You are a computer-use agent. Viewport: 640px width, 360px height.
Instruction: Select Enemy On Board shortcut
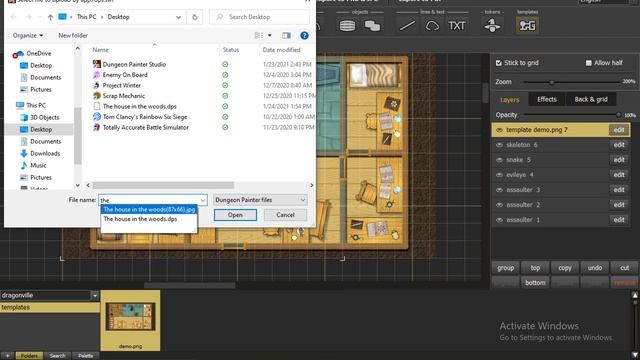[x=125, y=75]
